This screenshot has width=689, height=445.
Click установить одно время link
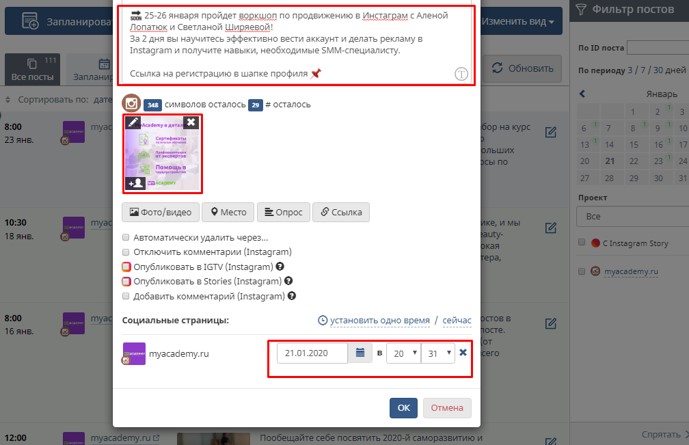[x=380, y=320]
